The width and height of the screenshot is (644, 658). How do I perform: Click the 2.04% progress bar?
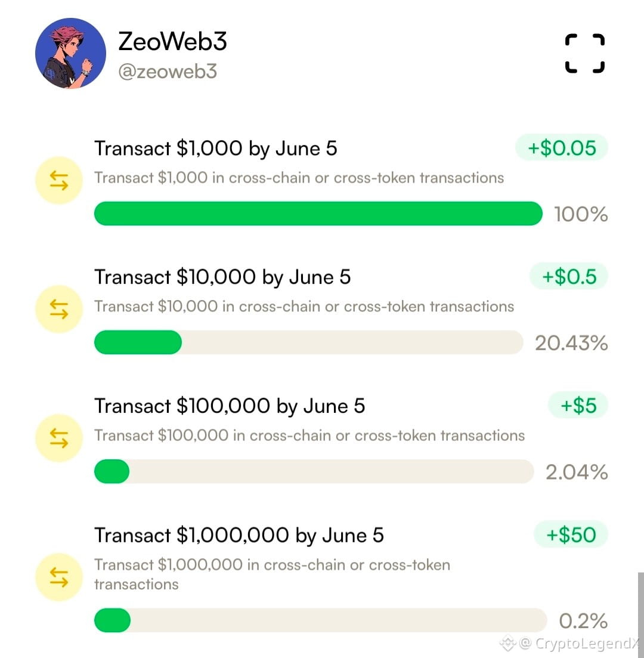click(x=314, y=471)
